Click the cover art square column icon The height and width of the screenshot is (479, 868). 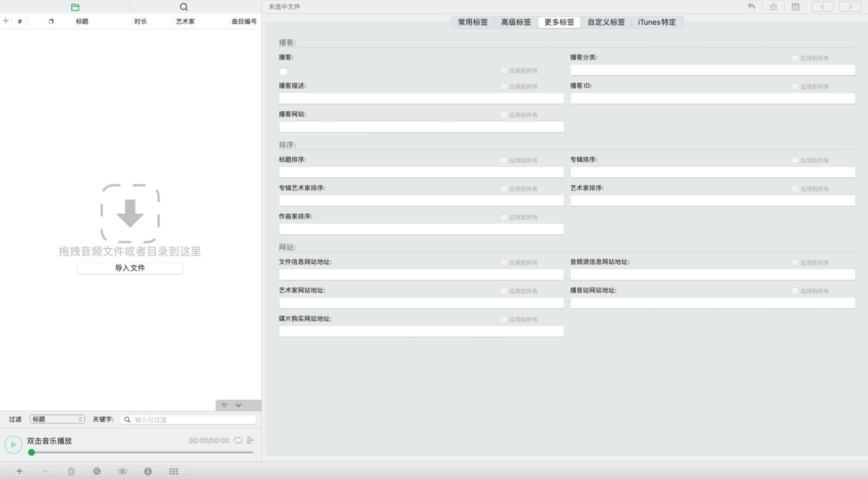tap(51, 21)
